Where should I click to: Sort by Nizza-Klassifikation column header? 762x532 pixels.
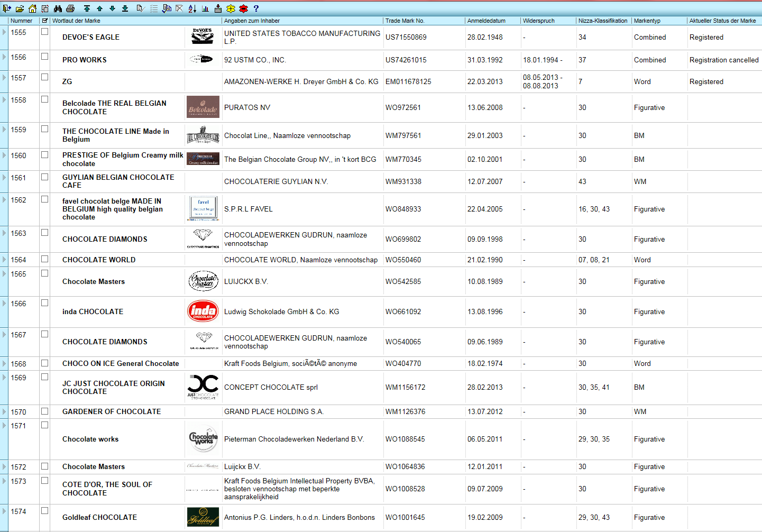pos(604,21)
